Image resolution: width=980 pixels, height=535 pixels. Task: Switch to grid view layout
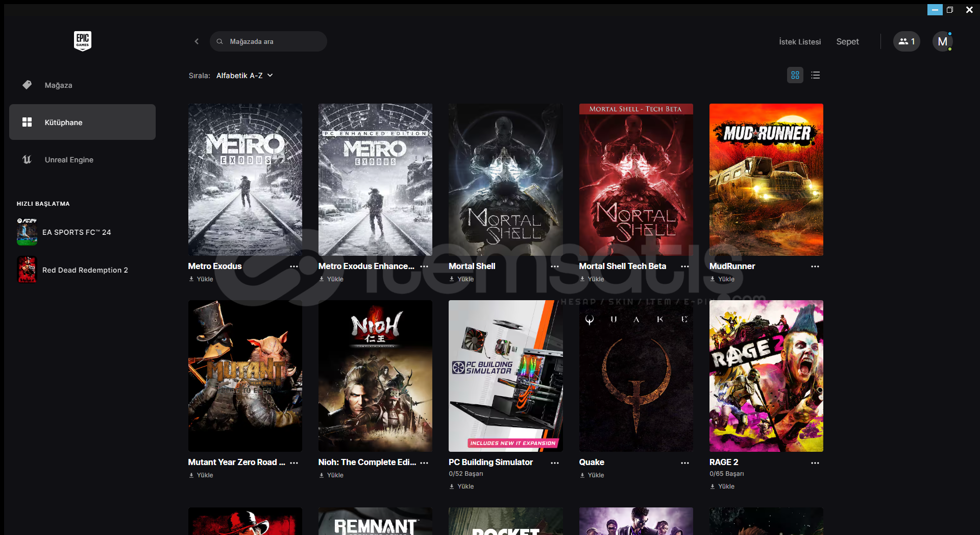point(795,75)
